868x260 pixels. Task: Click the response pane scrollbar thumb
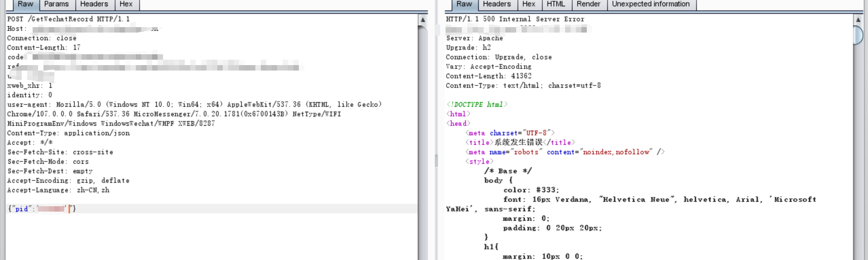click(x=858, y=35)
